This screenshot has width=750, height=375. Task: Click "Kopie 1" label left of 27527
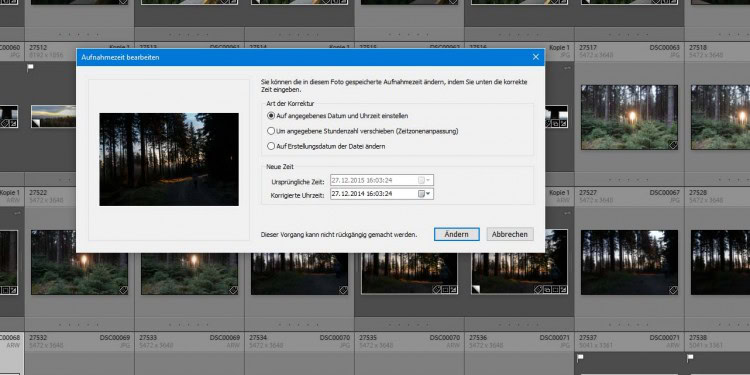coord(560,192)
